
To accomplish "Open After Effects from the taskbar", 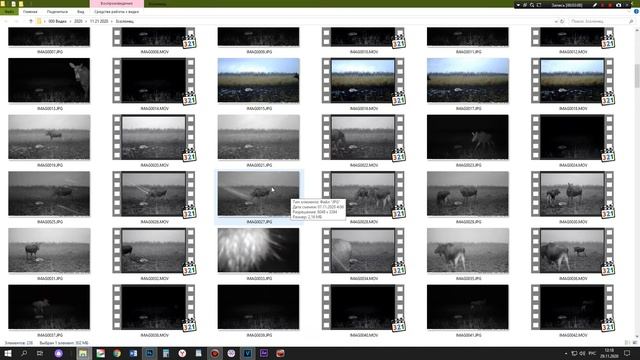I will [x=264, y=353].
